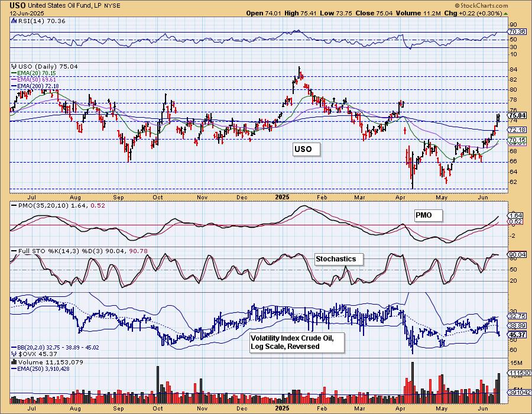Click the 1.64 tag on the PMO axis
Screen dimensions: 532x414
click(x=516, y=215)
